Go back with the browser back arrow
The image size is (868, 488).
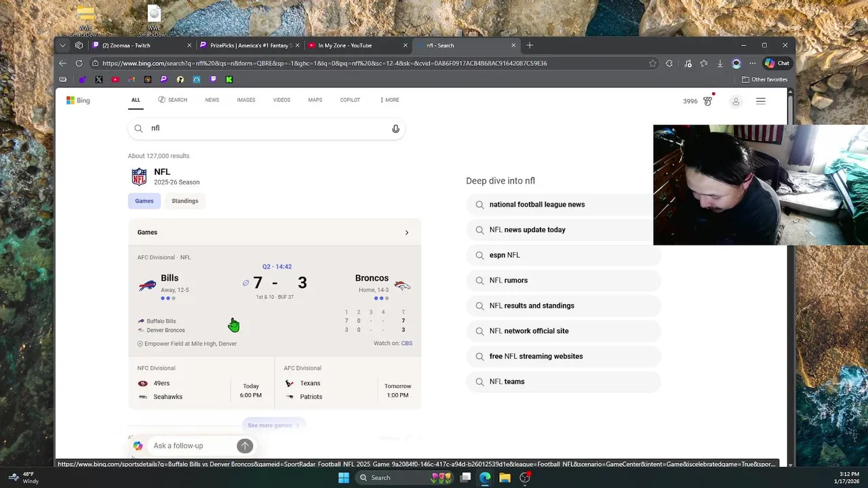(x=62, y=63)
